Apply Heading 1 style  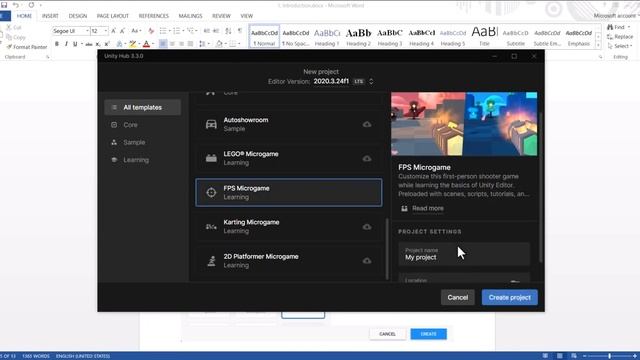click(x=327, y=36)
